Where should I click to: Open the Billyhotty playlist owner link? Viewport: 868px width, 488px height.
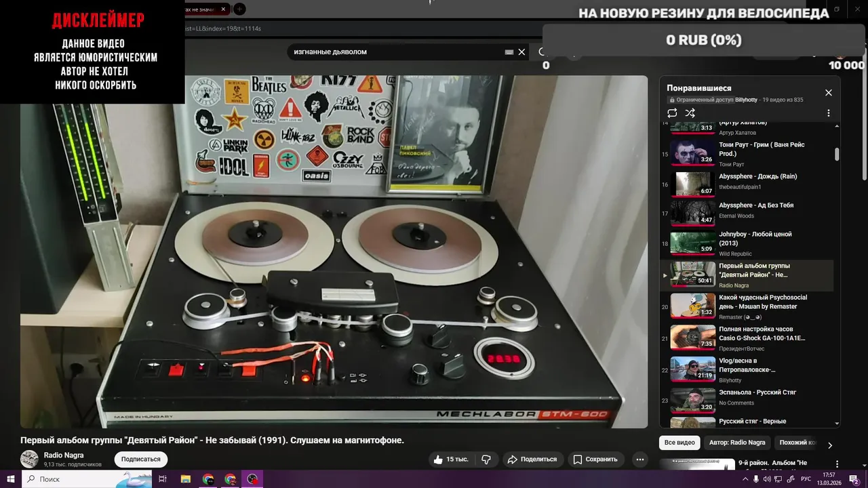745,100
